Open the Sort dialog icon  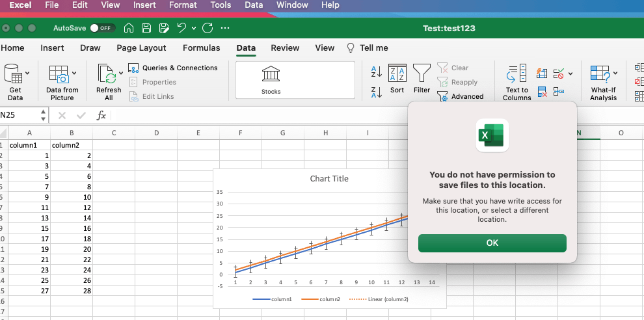tap(397, 73)
